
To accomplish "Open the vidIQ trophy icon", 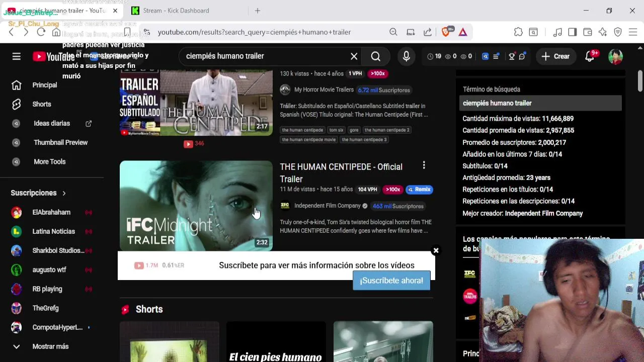I will coord(512,56).
